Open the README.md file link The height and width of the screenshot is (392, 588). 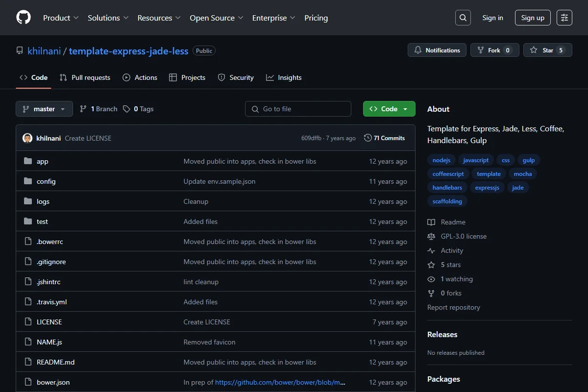point(56,362)
